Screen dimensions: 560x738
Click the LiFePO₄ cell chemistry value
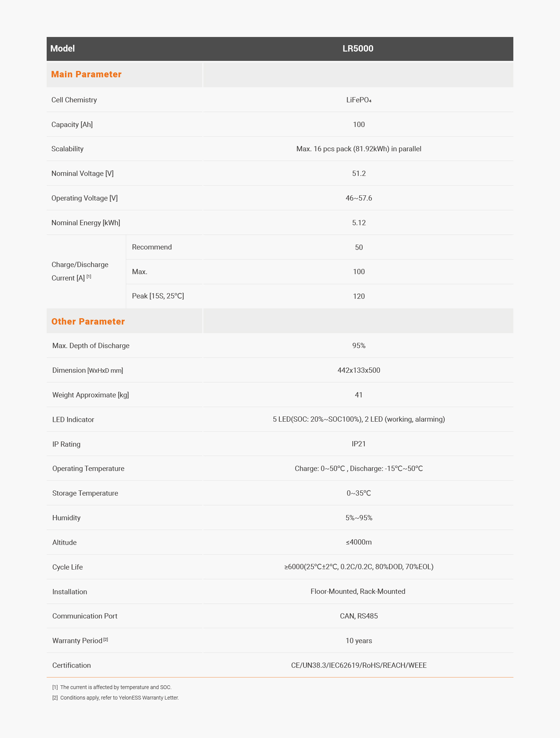(x=358, y=100)
